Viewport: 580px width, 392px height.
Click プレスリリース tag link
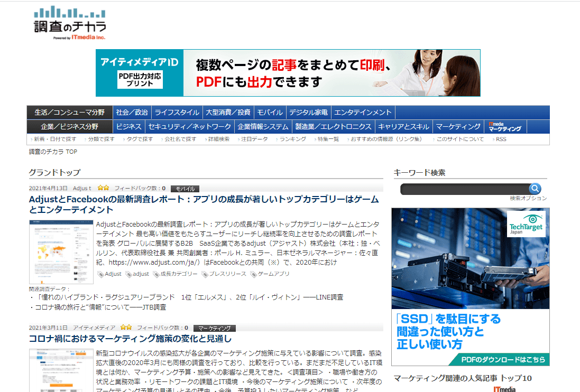[x=227, y=274]
